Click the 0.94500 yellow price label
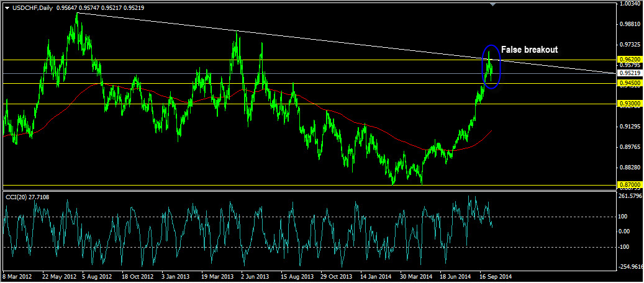644x283 pixels. click(x=629, y=83)
